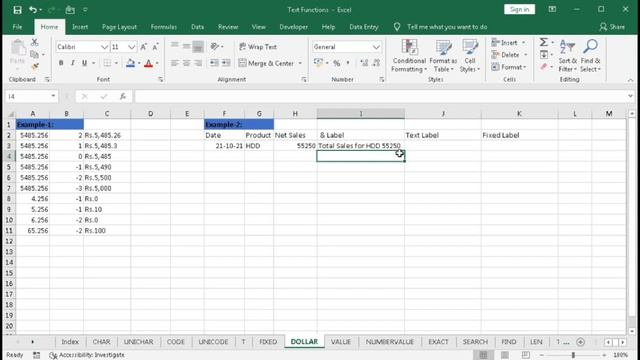Align text to the left
The image size is (640, 360).
175,63
